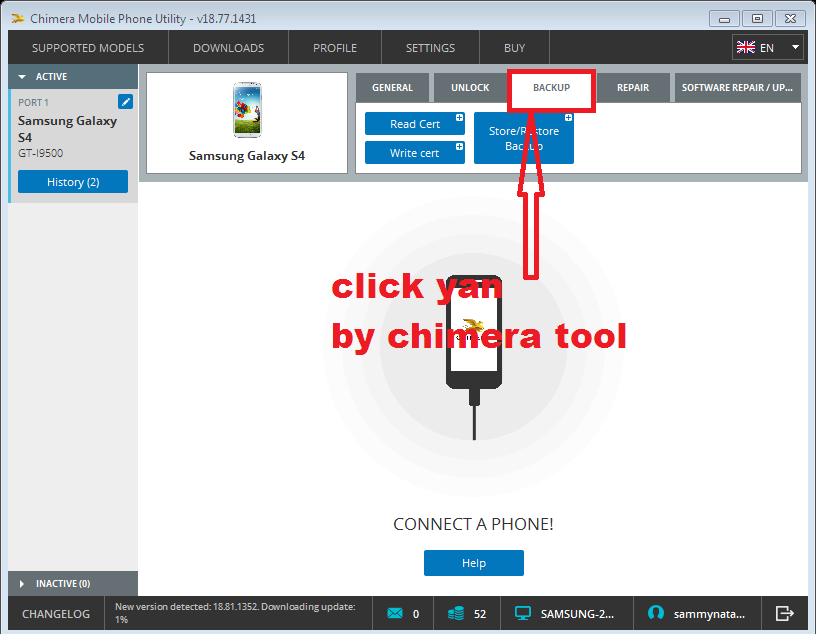The width and height of the screenshot is (816, 634).
Task: Select the BACKUP tab
Action: click(x=551, y=87)
